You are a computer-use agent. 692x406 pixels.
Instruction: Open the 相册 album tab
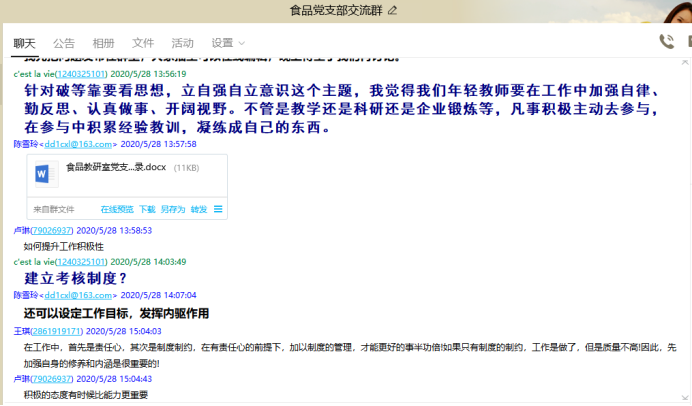pos(103,43)
